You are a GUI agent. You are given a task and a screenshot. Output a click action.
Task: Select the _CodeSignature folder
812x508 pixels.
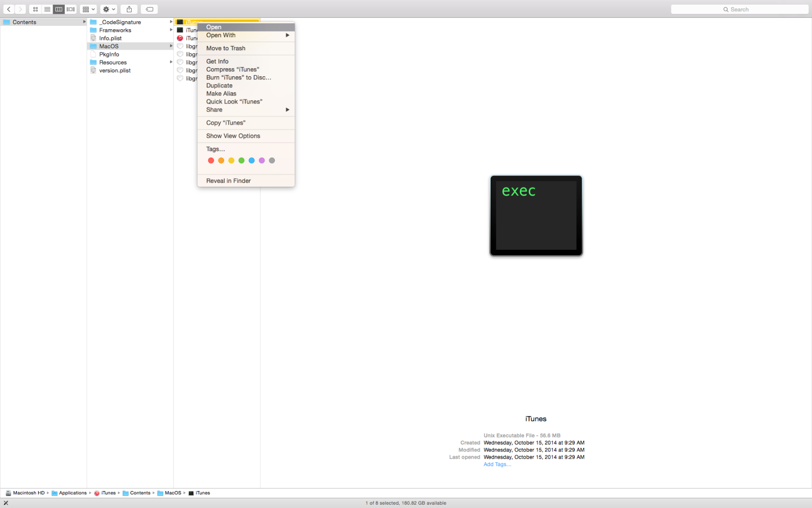(130, 22)
